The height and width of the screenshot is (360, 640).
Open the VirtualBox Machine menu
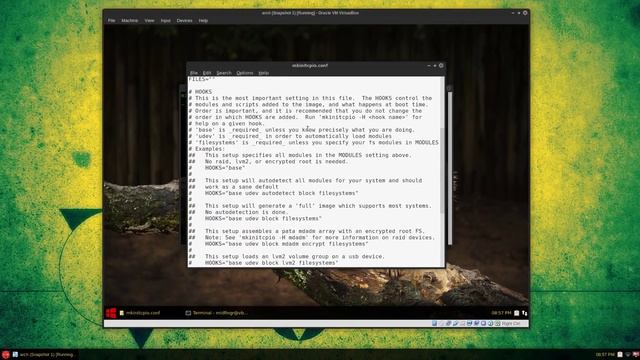130,20
